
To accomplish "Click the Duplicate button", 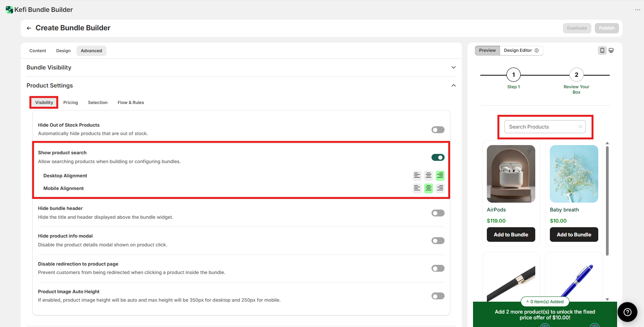I will [577, 28].
